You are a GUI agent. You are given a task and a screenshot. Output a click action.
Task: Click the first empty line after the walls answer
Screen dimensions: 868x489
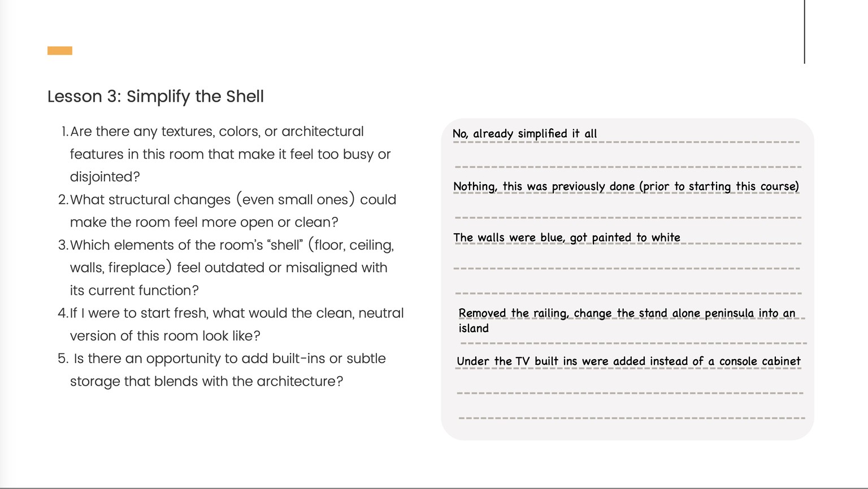[627, 268]
